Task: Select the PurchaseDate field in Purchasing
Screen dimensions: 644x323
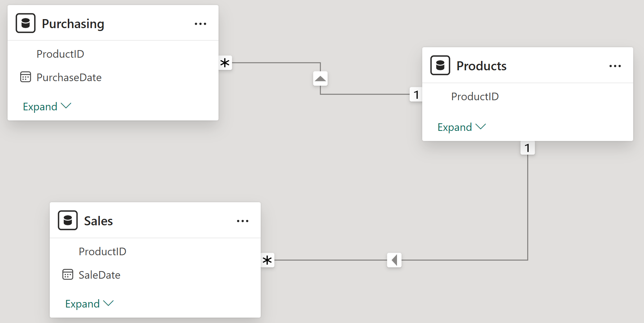Action: click(x=69, y=78)
